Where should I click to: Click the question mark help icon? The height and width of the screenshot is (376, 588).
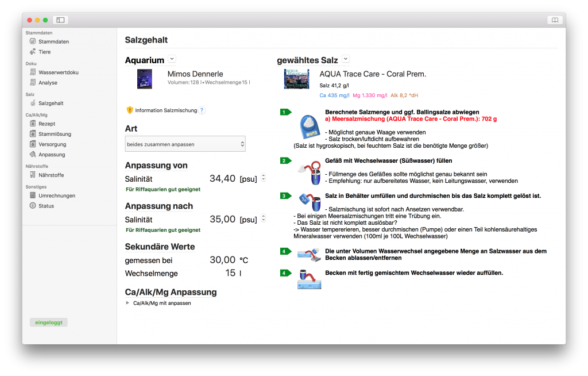point(202,110)
